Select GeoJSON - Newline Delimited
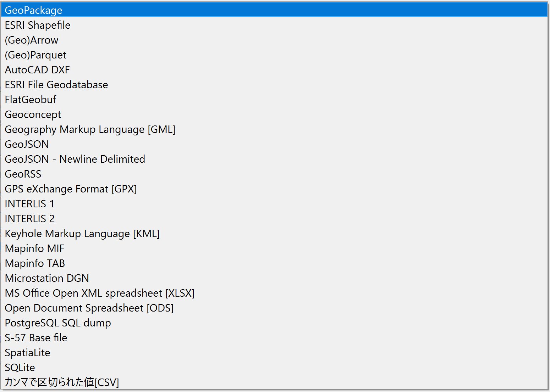Screen dimensions: 550x392 [274, 159]
